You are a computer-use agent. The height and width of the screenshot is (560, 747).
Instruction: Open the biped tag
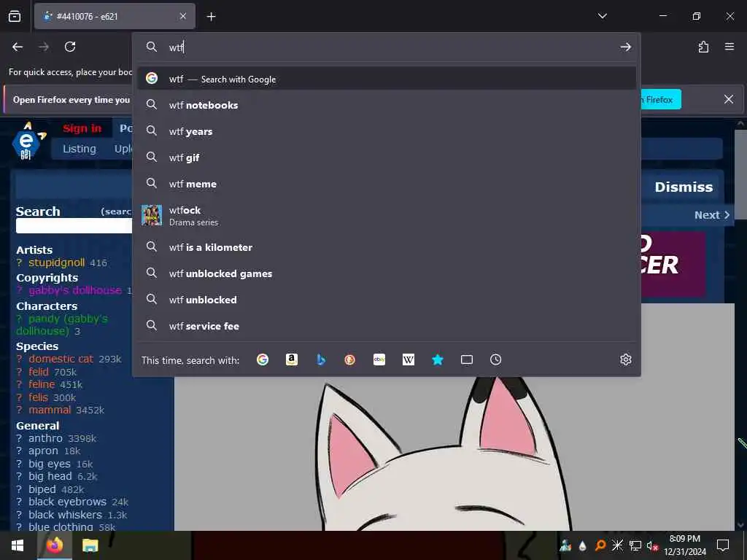pos(42,489)
